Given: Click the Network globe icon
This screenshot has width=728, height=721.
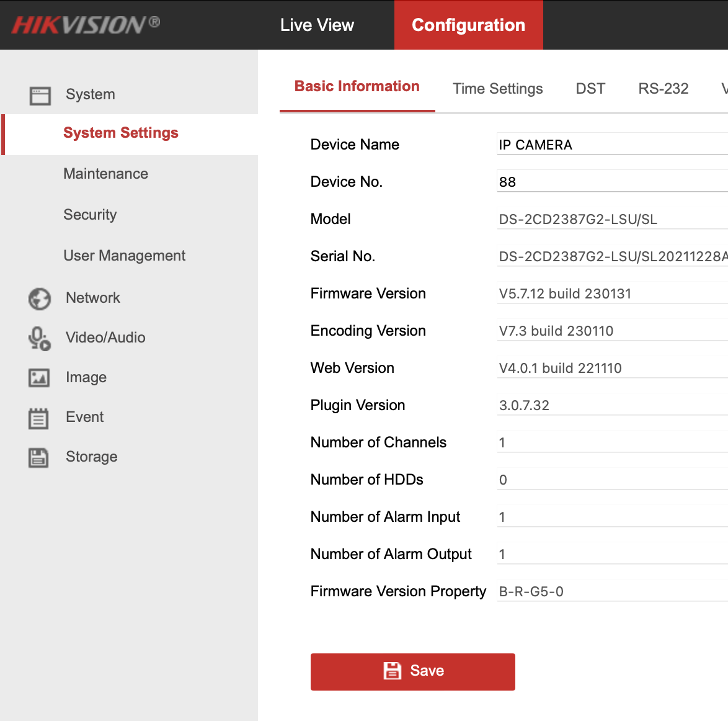Looking at the screenshot, I should point(40,298).
